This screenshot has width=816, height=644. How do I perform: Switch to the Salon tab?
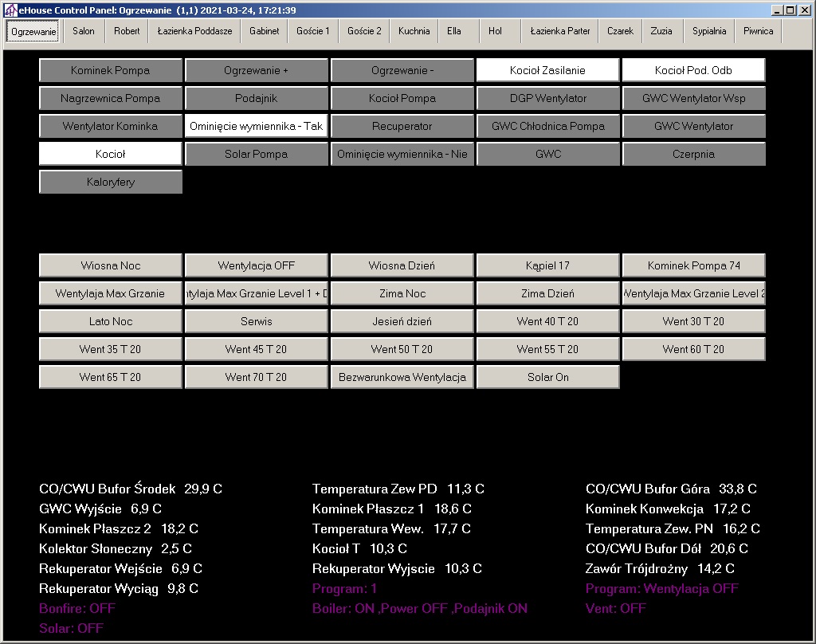[83, 31]
